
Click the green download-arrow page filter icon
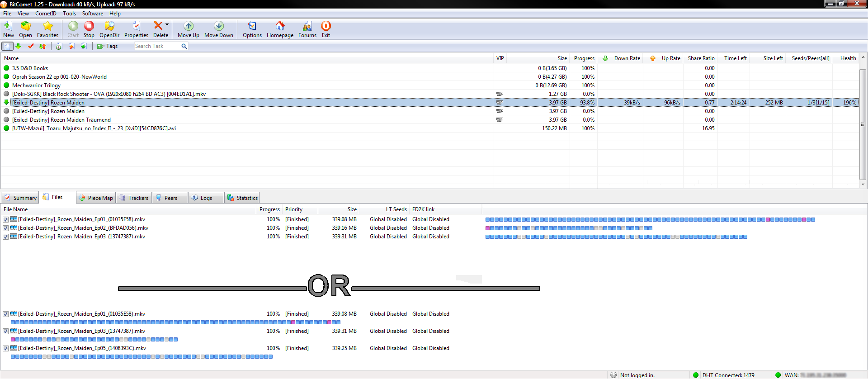[84, 46]
